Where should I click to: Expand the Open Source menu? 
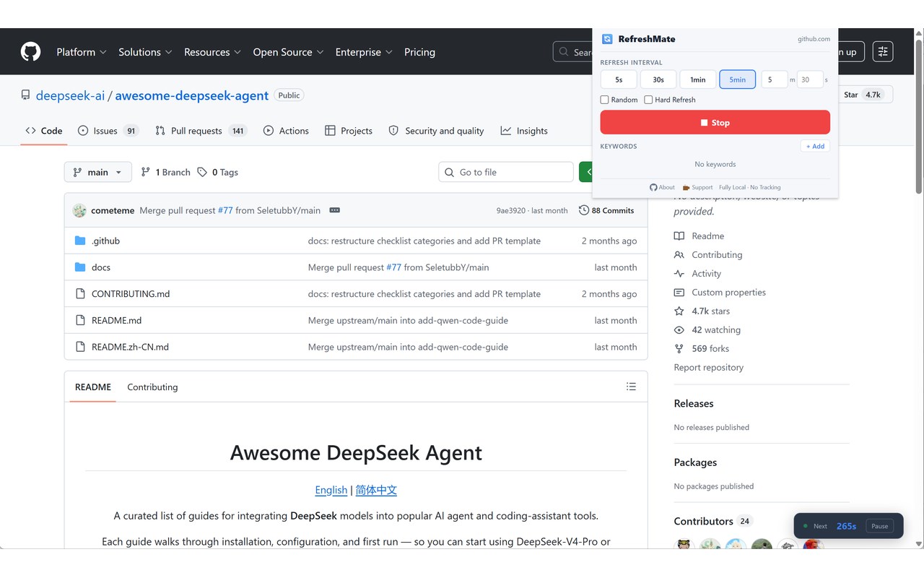[x=289, y=52]
